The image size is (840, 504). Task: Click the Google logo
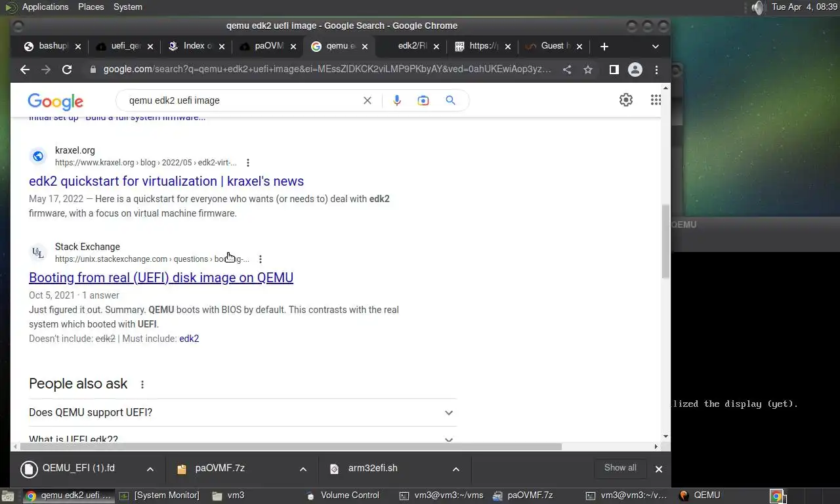coord(56,101)
